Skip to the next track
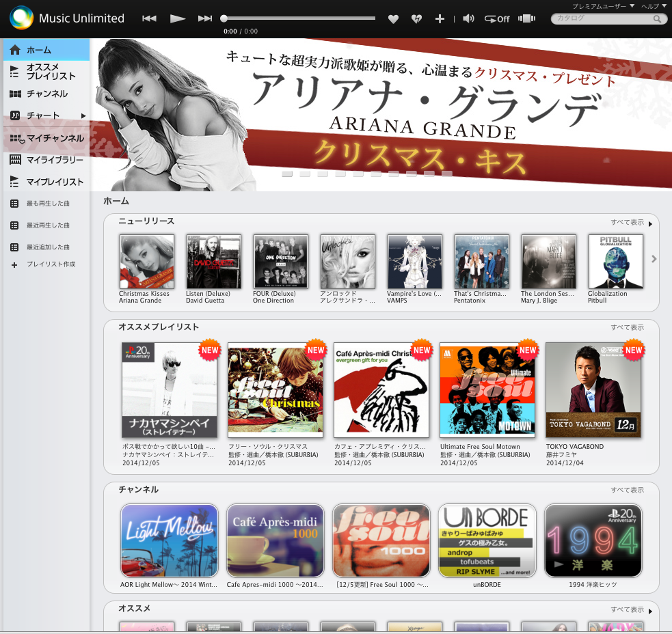 click(x=205, y=18)
